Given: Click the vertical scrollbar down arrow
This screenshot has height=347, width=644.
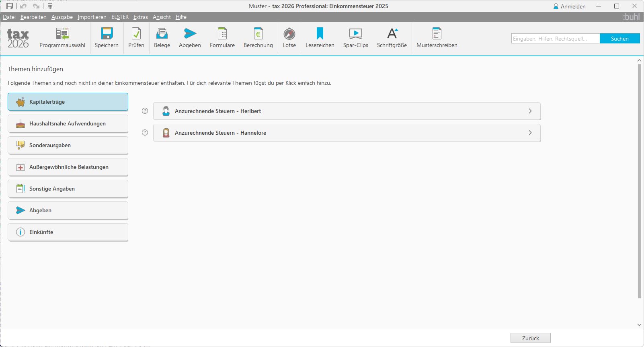Looking at the screenshot, I should [x=639, y=325].
